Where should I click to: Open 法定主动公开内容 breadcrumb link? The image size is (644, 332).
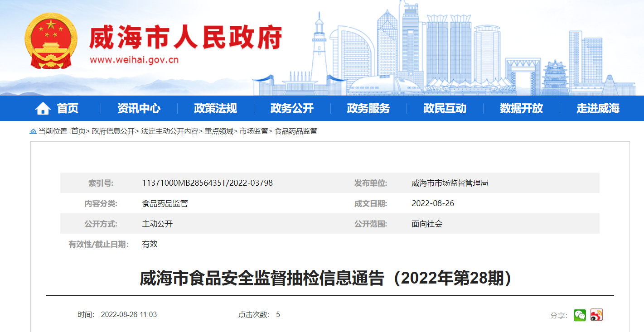(x=169, y=131)
